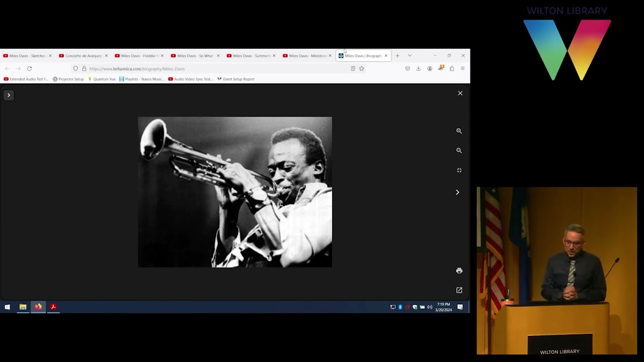Go to the next gallery image

[x=457, y=192]
